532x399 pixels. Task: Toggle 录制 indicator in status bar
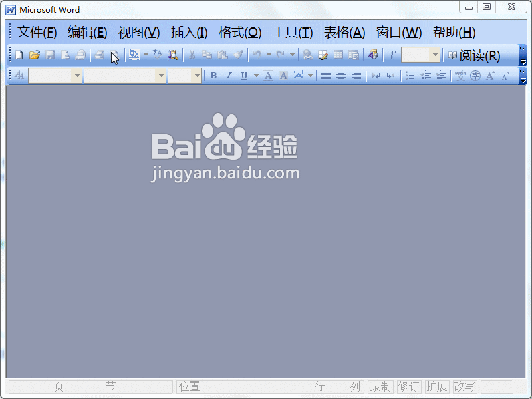pos(380,386)
